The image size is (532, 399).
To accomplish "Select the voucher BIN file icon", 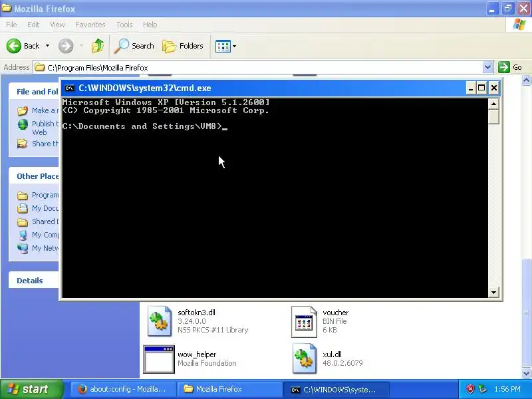I will click(x=304, y=322).
